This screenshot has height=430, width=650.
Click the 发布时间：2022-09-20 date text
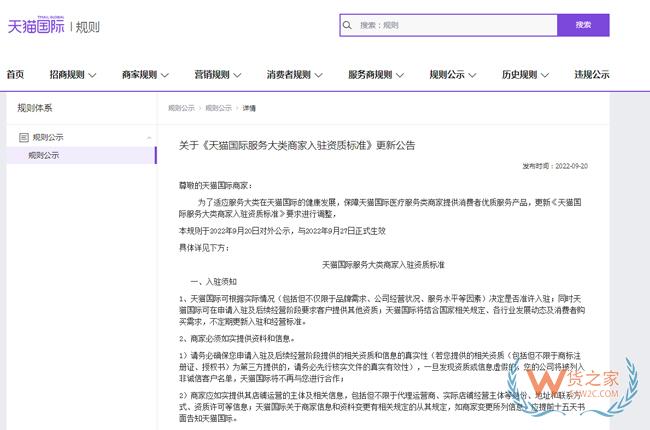[555, 166]
